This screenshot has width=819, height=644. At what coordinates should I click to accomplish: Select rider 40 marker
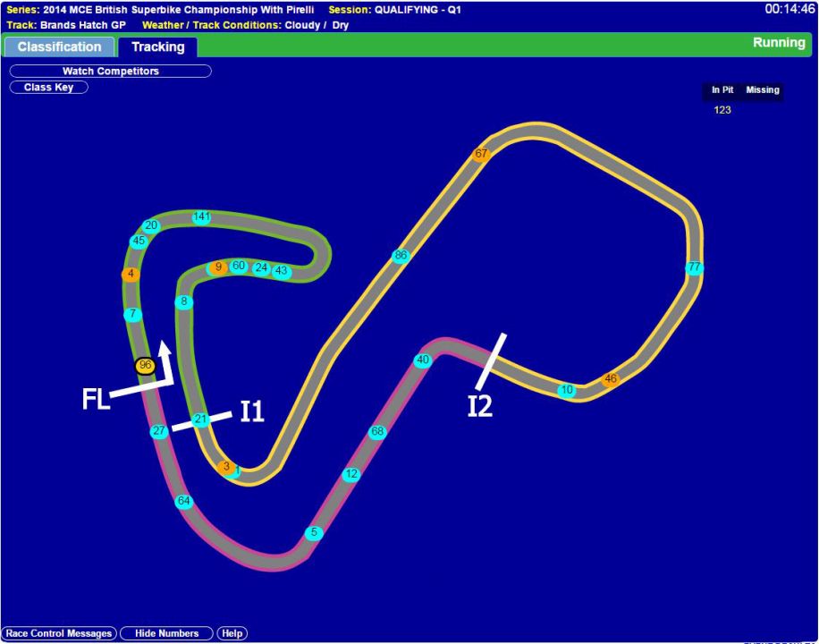[x=423, y=360]
